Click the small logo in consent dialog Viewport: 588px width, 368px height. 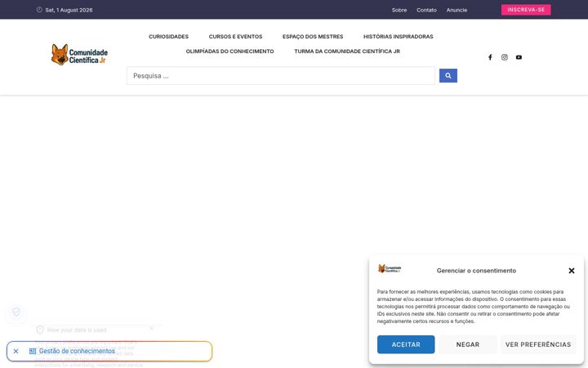coord(390,269)
